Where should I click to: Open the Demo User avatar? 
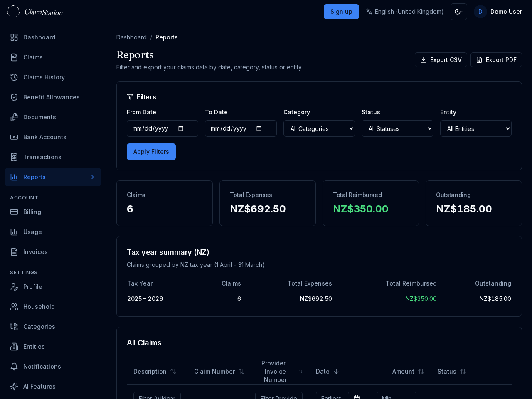480,12
